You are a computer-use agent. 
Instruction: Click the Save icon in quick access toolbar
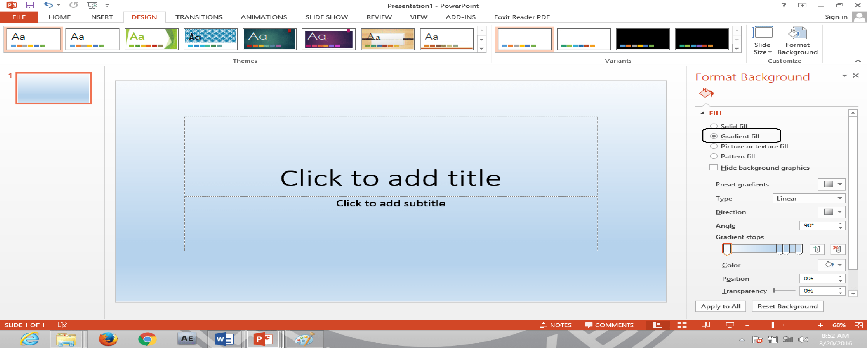click(x=30, y=5)
